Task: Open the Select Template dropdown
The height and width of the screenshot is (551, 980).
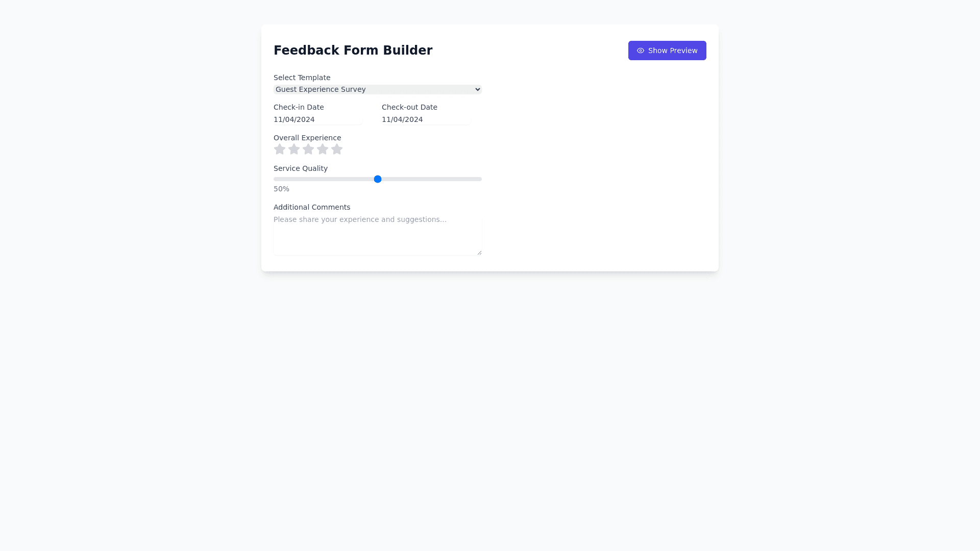Action: [x=377, y=89]
